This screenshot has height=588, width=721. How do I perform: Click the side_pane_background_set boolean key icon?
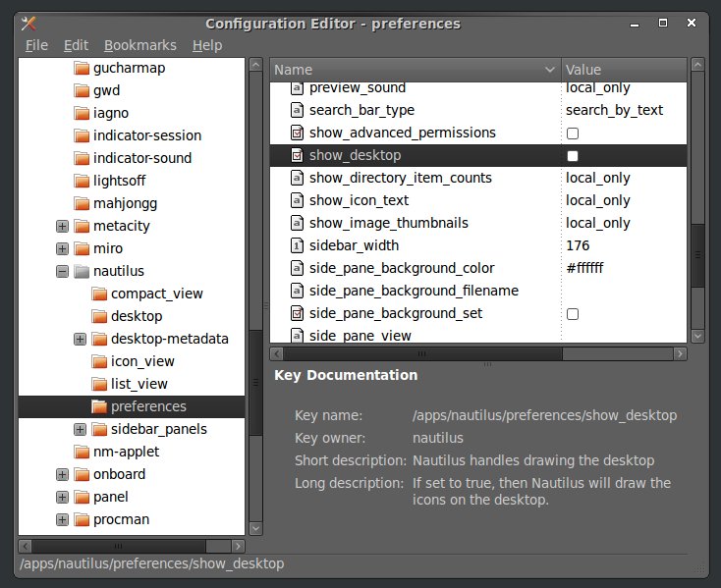pyautogui.click(x=298, y=313)
